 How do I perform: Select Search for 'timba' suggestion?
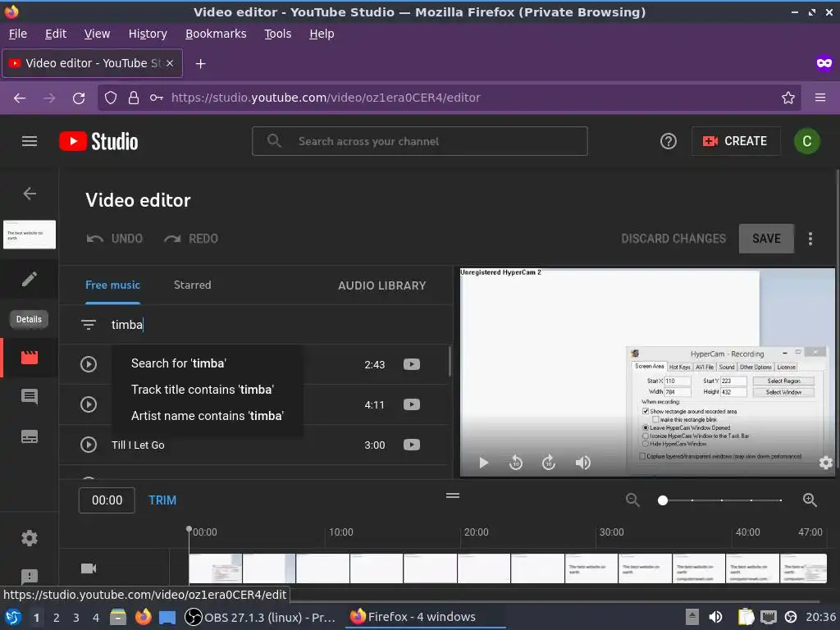[208, 363]
